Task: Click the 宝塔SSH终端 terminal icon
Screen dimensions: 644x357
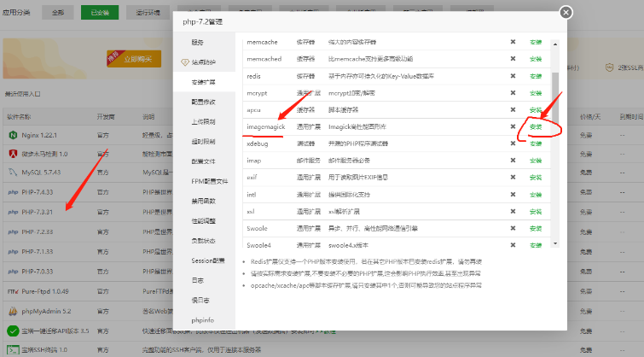Action: point(13,350)
